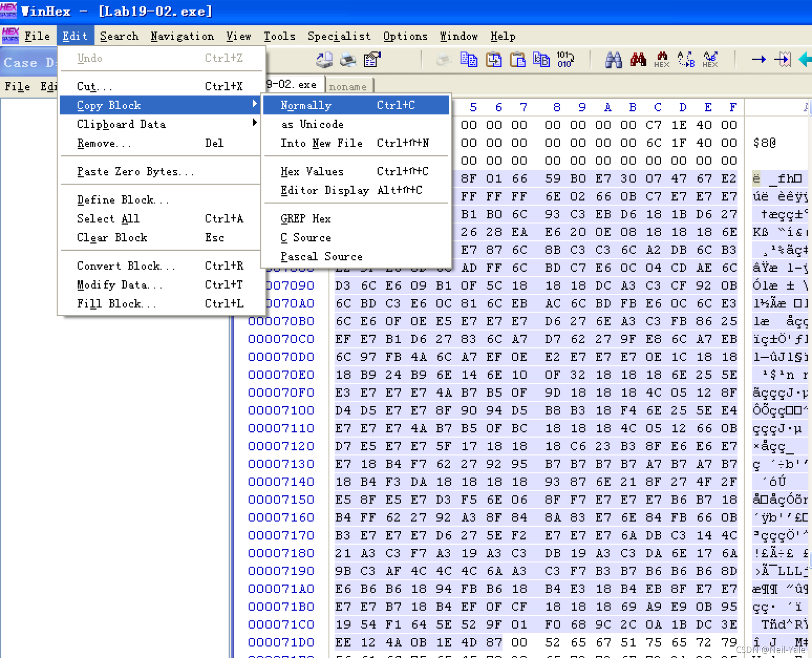Screen dimensions: 812x658
Task: Click the Find Hex Values icon
Action: coord(662,60)
